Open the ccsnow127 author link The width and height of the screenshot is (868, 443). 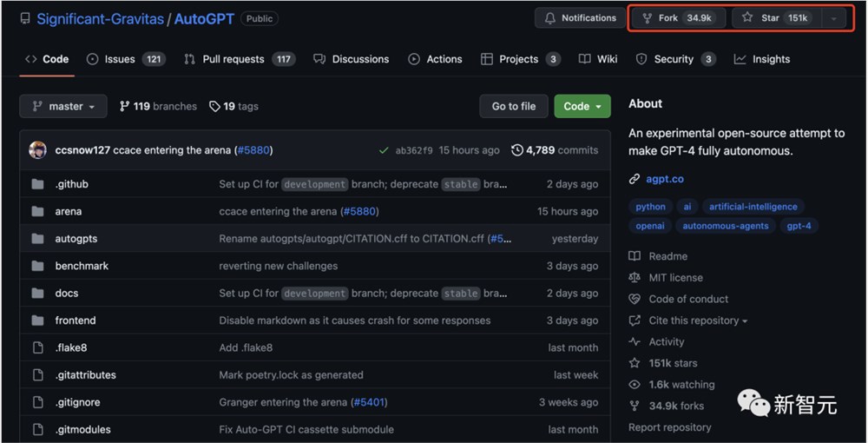(x=82, y=150)
